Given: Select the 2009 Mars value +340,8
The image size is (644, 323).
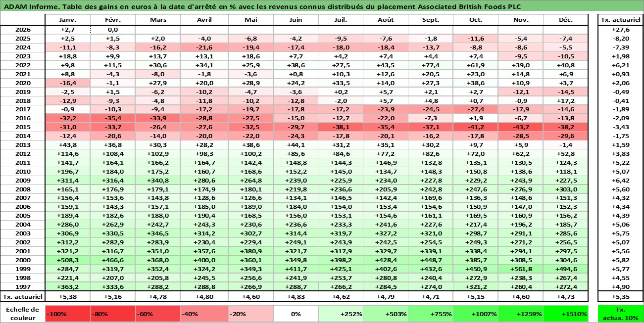Looking at the screenshot, I should 157,181.
